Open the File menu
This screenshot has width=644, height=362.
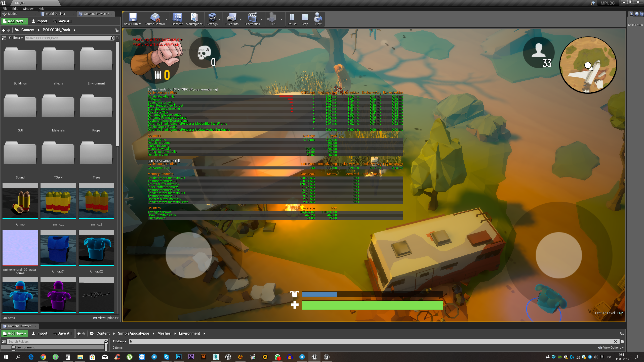(x=5, y=9)
